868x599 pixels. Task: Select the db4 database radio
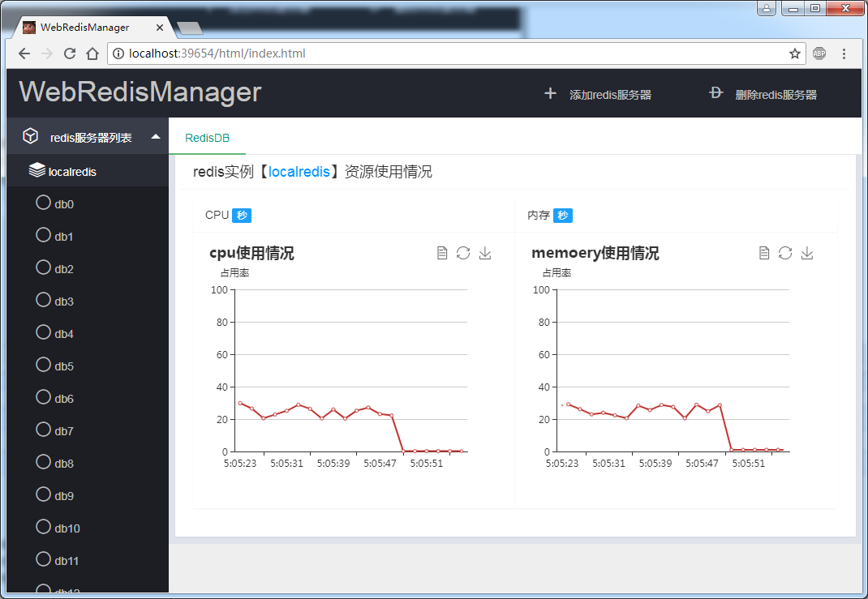coord(43,332)
